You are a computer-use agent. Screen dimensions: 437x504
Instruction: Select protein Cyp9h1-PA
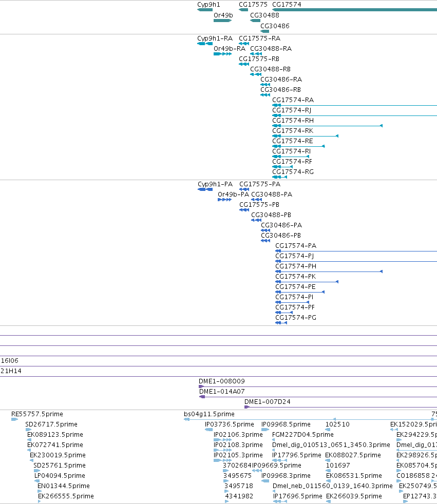pyautogui.click(x=205, y=189)
